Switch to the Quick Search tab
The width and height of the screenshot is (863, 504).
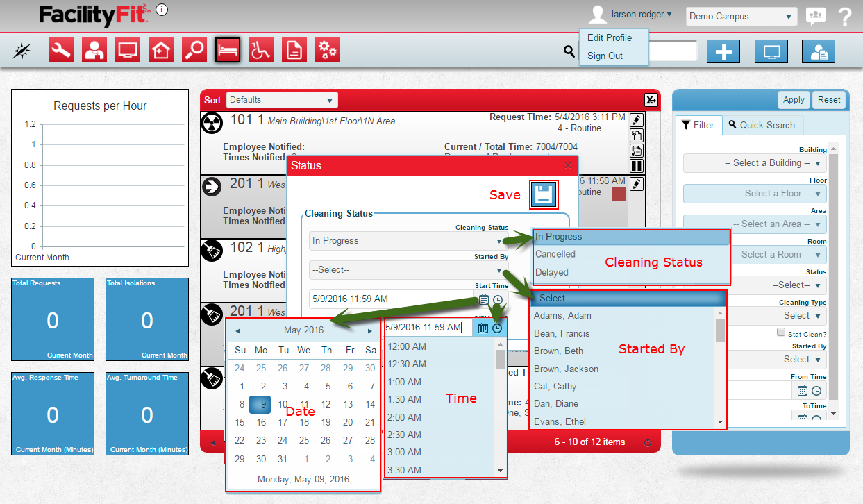click(762, 125)
